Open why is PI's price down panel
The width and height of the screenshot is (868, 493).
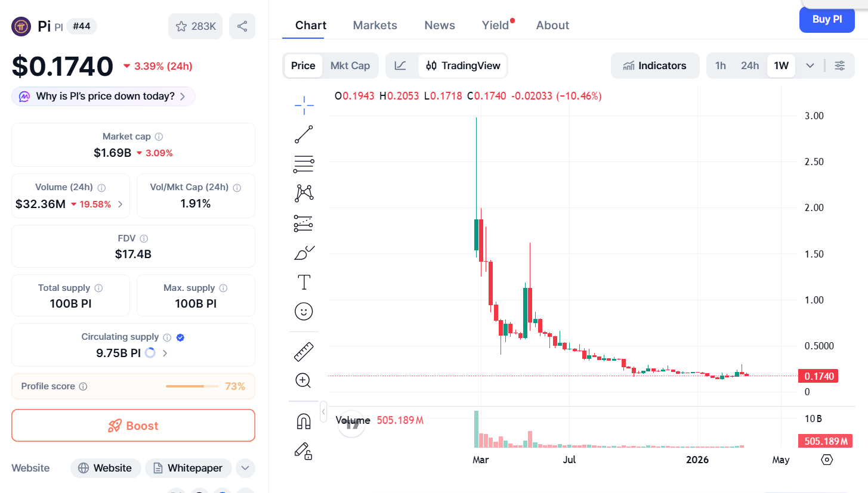pos(103,96)
